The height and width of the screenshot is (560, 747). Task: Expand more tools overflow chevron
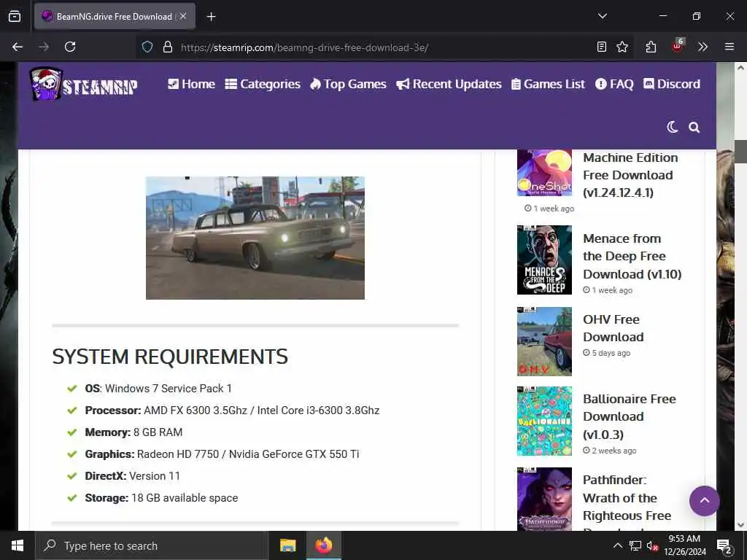pyautogui.click(x=703, y=47)
